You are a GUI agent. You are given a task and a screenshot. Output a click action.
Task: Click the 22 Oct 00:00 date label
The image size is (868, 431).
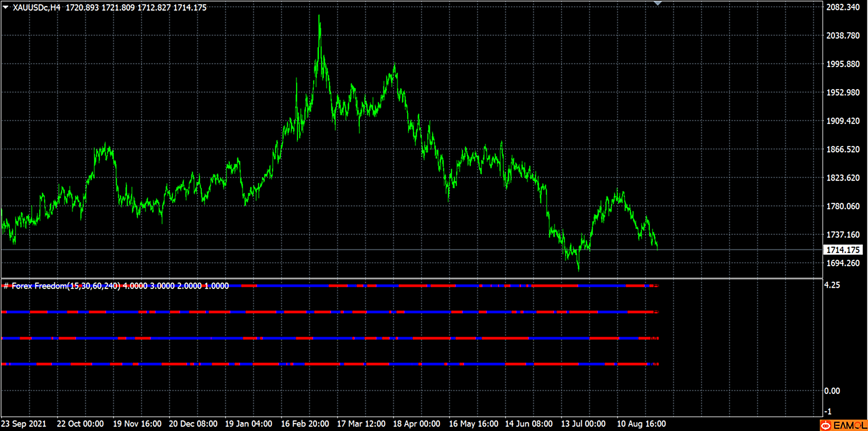pos(80,424)
